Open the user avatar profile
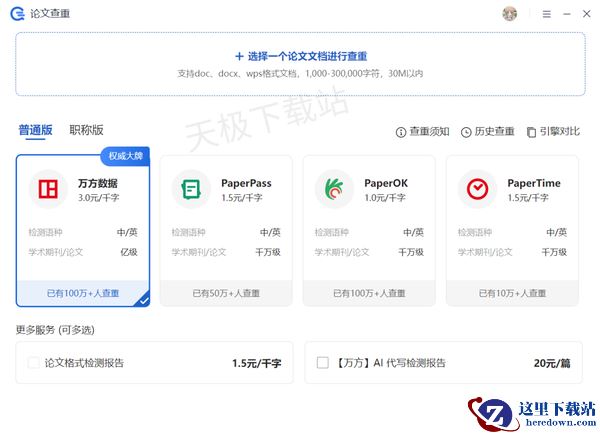600x433 pixels. tap(509, 14)
